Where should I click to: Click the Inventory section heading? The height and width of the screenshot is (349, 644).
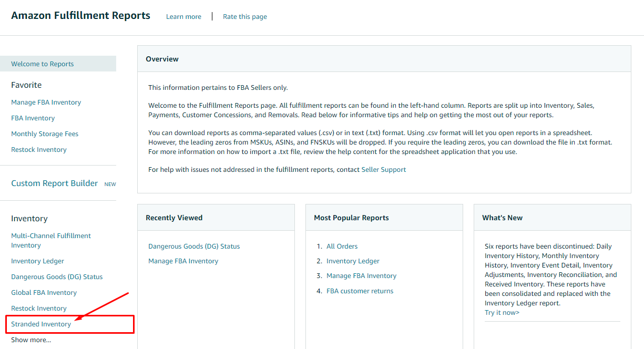29,219
